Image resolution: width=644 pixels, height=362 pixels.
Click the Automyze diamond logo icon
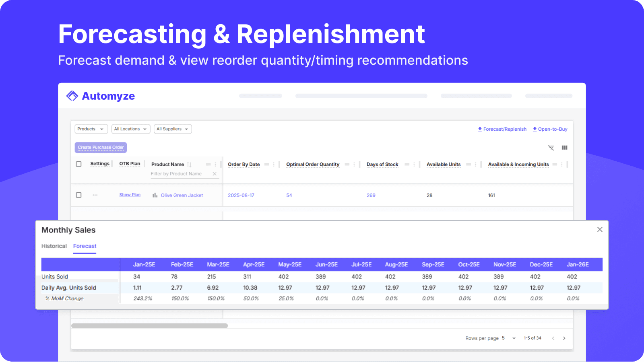pyautogui.click(x=72, y=96)
